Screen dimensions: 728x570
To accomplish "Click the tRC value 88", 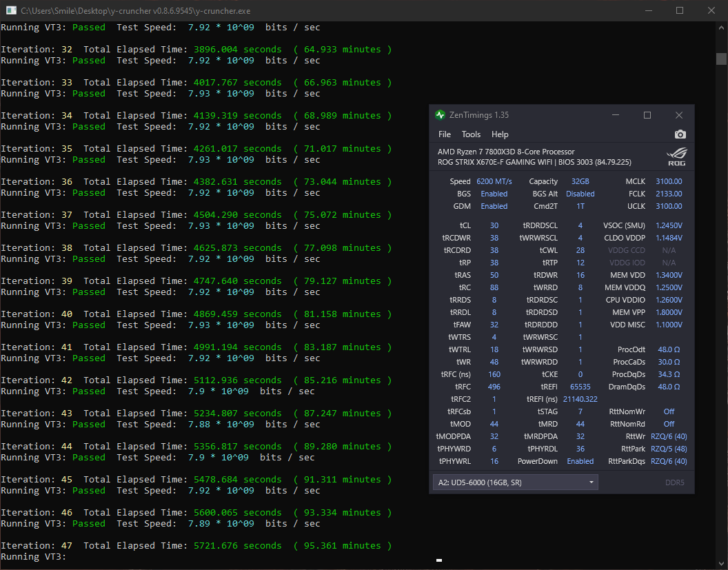I will click(x=494, y=288).
